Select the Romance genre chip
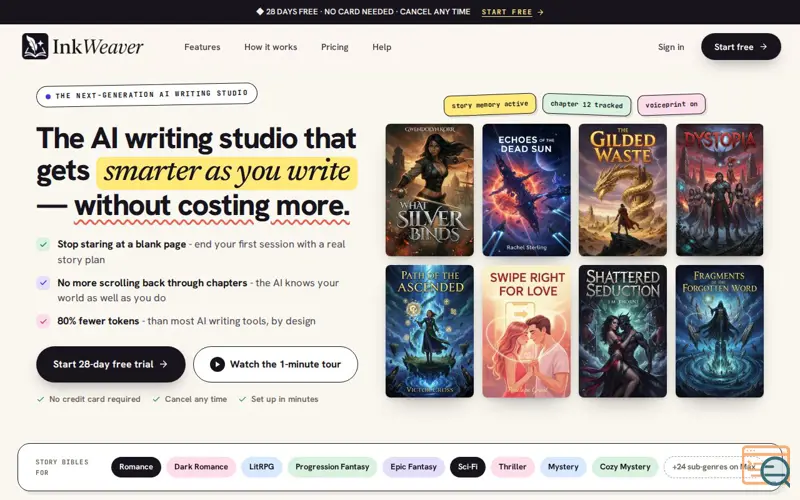The image size is (800, 500). click(x=136, y=467)
